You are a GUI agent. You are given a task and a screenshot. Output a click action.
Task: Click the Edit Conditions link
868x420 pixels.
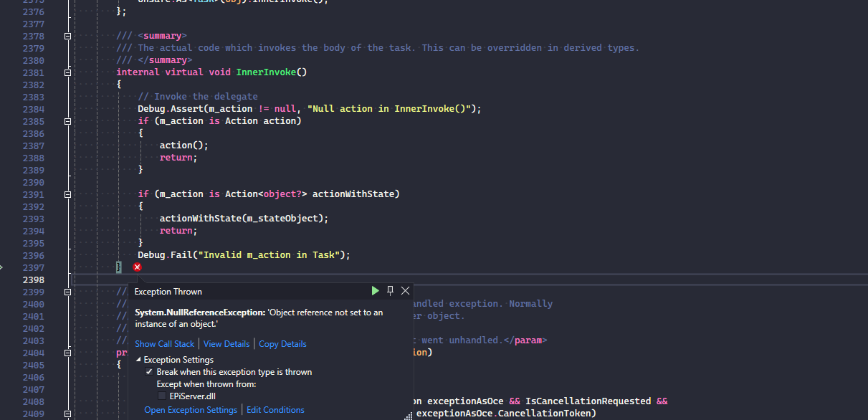click(275, 410)
